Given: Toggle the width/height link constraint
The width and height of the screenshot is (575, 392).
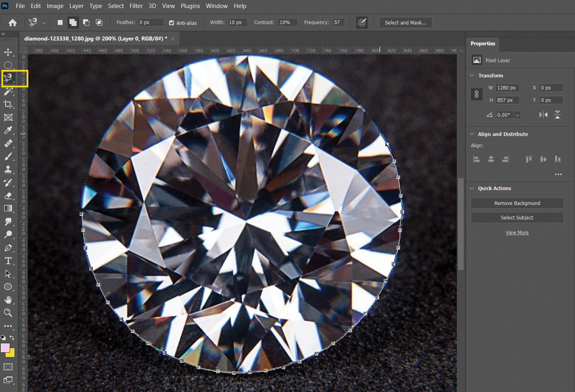Looking at the screenshot, I should tap(477, 94).
